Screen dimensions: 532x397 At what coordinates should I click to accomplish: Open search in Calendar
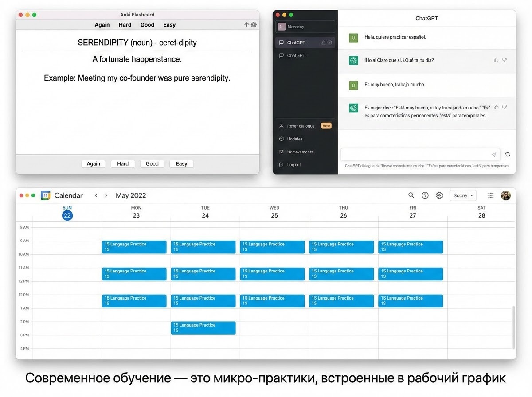coord(411,195)
